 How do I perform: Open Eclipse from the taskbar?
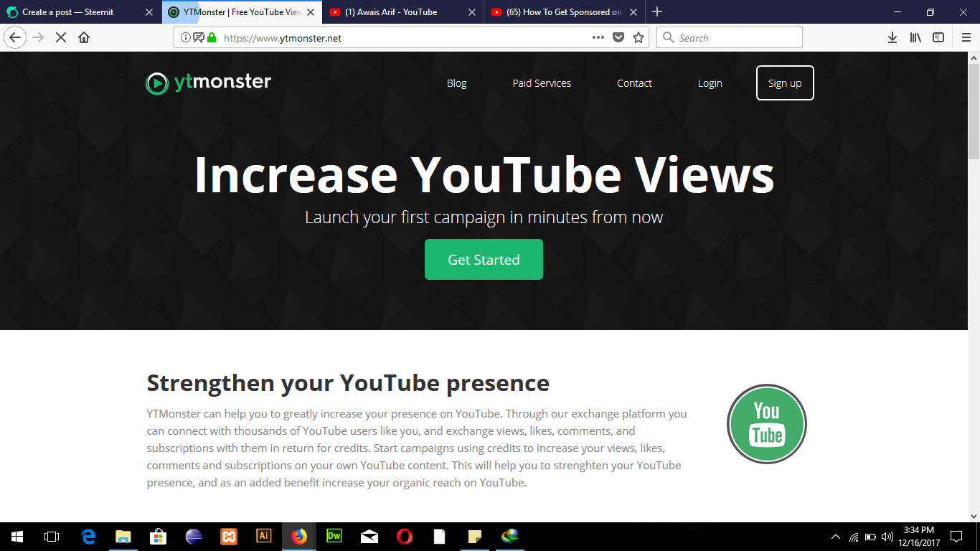(194, 536)
